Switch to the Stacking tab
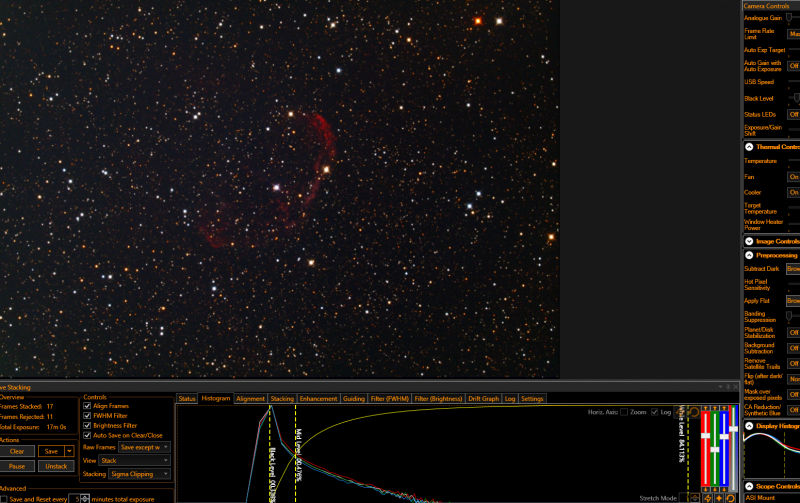The image size is (800, 503). pyautogui.click(x=282, y=398)
